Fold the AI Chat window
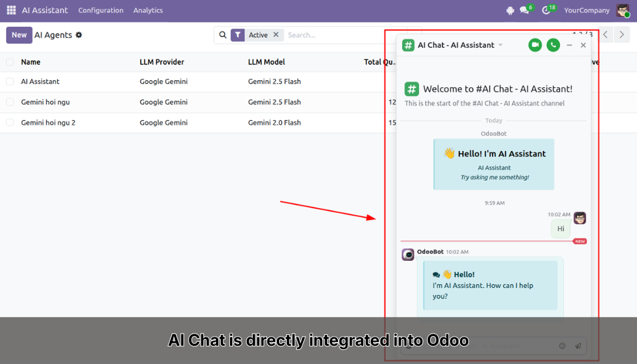The width and height of the screenshot is (637, 364). coord(569,45)
